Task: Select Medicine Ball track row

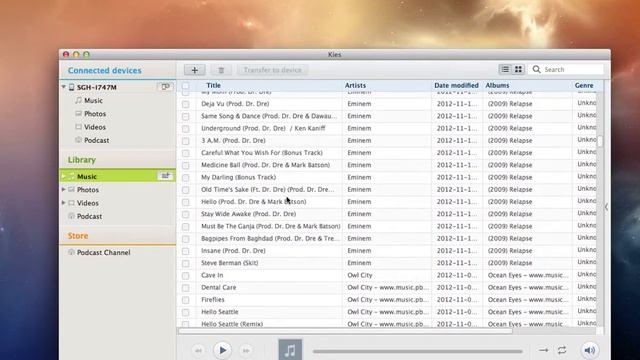Action: 265,165
